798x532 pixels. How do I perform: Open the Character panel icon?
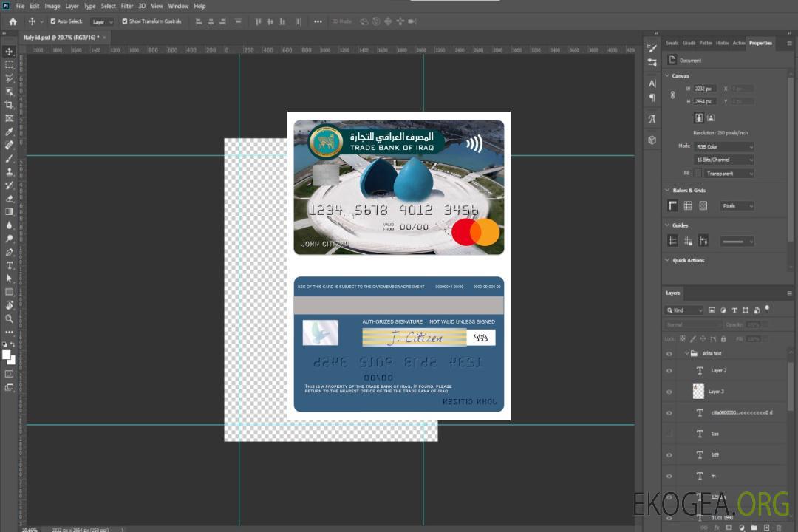click(652, 83)
